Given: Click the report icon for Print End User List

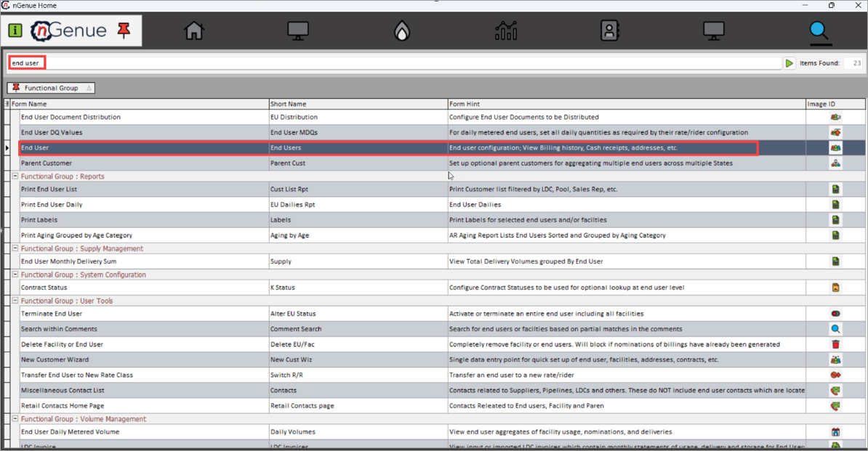Looking at the screenshot, I should 835,189.
